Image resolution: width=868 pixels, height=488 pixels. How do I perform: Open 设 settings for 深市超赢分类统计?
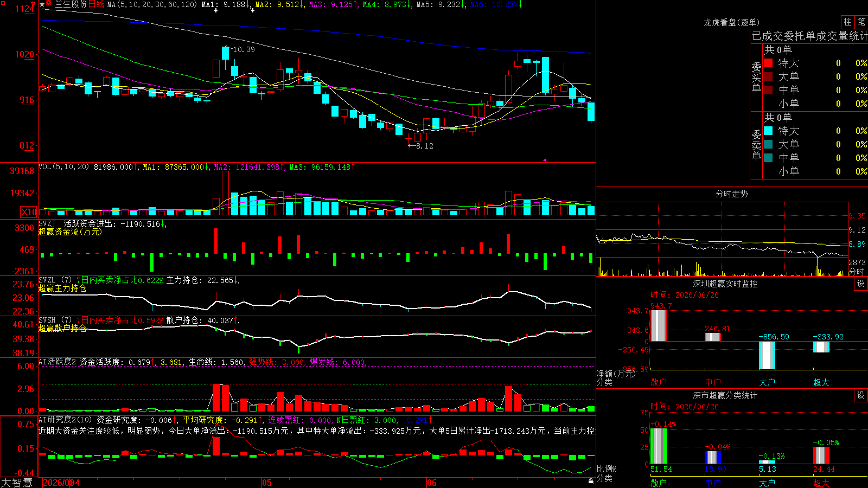tap(861, 395)
